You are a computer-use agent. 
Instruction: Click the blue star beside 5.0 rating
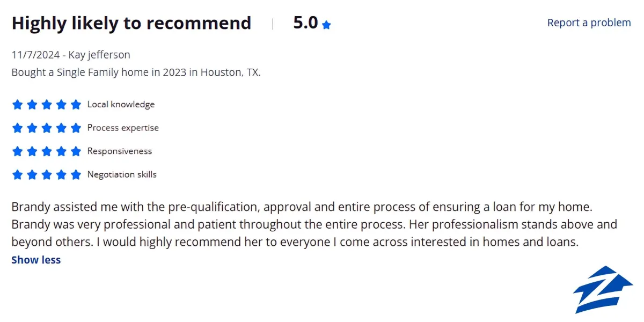(326, 25)
